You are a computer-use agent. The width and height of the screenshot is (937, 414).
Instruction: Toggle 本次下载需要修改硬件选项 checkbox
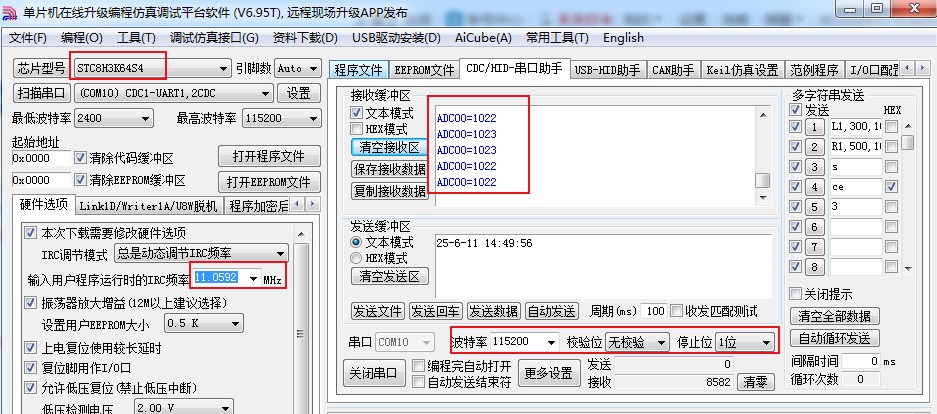click(x=30, y=233)
